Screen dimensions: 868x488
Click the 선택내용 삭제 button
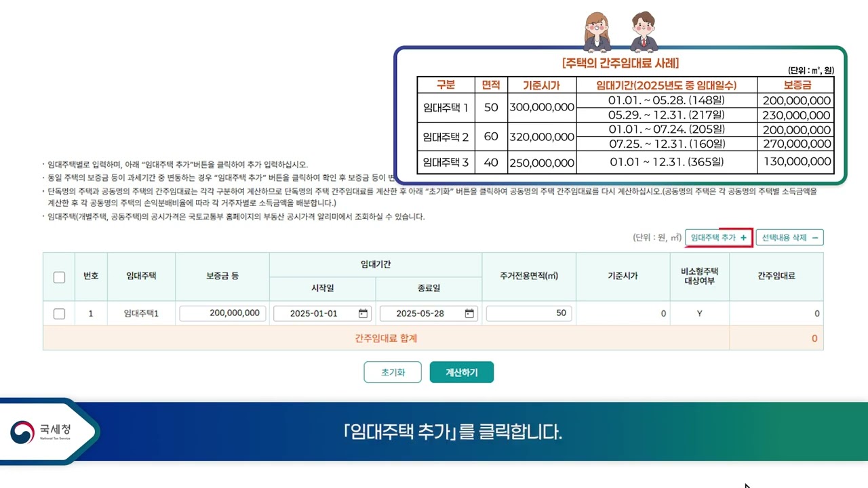coord(790,238)
